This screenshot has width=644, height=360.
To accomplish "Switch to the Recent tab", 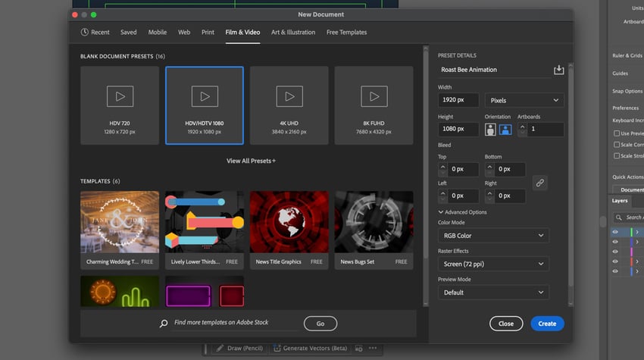I will [x=95, y=32].
